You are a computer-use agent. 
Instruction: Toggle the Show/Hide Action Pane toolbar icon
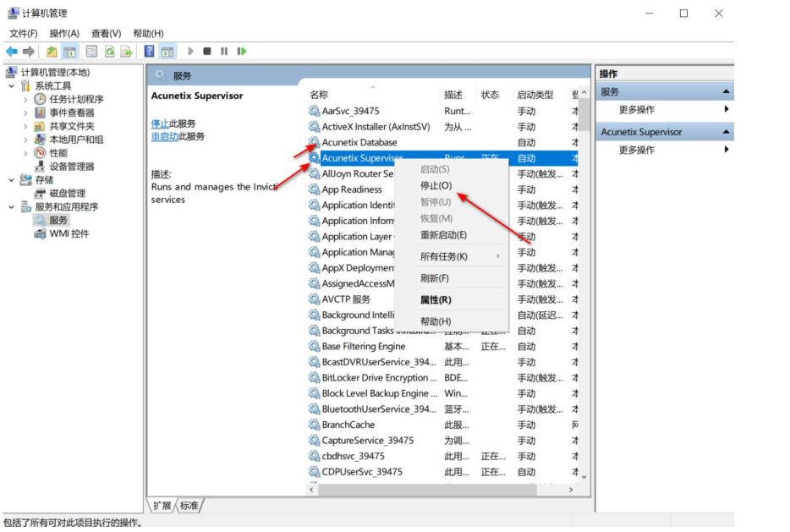(x=167, y=52)
